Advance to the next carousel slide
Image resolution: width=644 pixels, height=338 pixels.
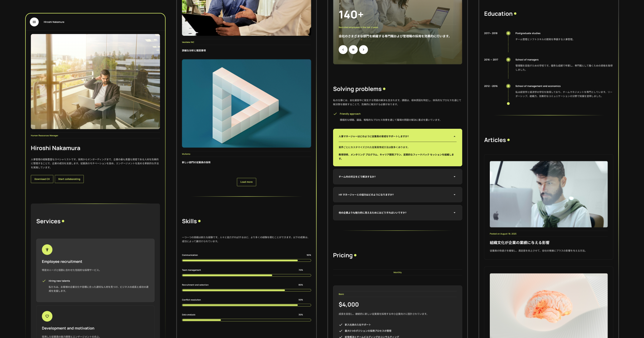(364, 50)
